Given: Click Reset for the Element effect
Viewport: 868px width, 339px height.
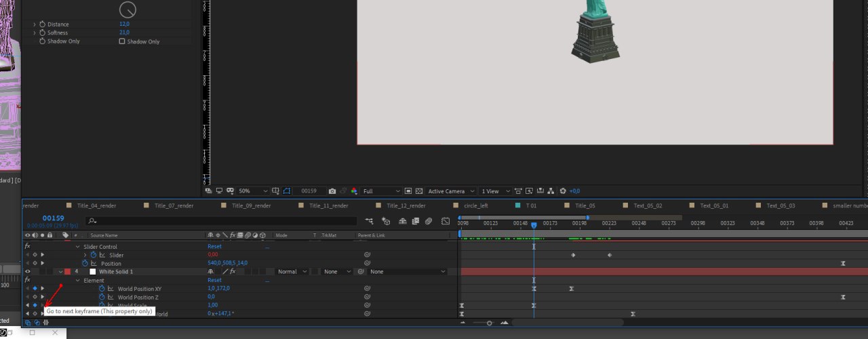Looking at the screenshot, I should pyautogui.click(x=214, y=280).
